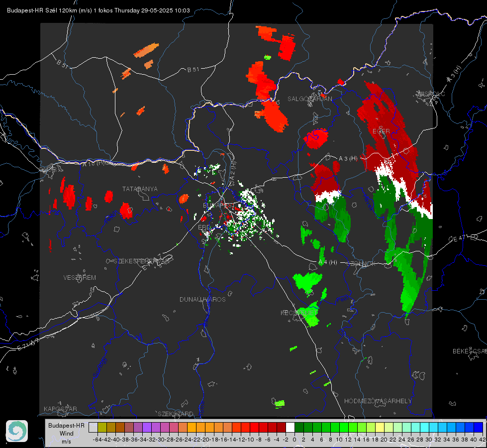Click the TATABÁNYA city label
The height and width of the screenshot is (448, 487).
click(140, 189)
